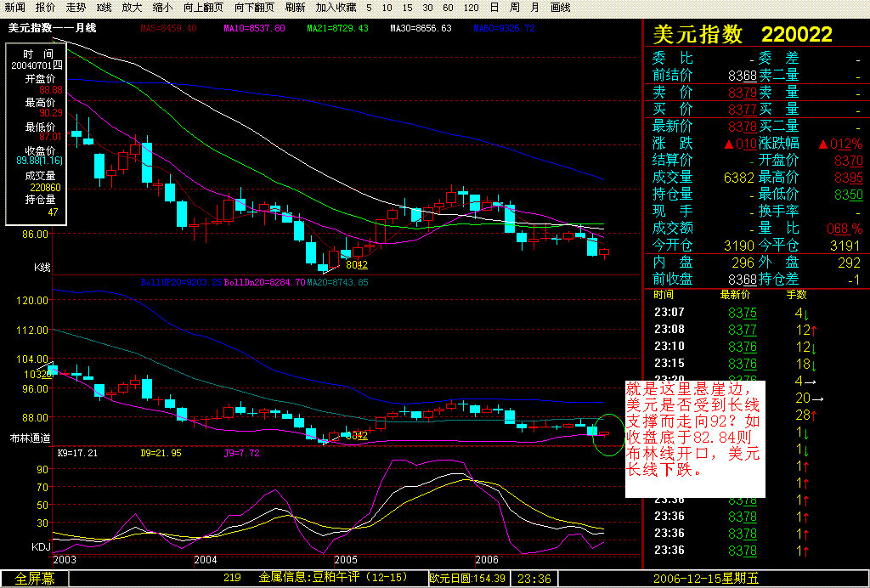
Task: Click 美元指数 220022 quote header
Action: pos(743,35)
